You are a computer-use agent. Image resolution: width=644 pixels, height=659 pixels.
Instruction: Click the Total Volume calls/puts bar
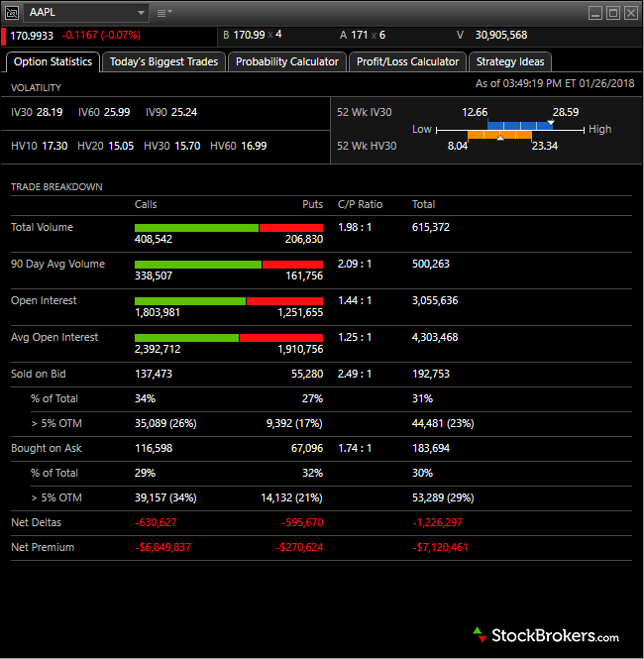click(x=229, y=228)
